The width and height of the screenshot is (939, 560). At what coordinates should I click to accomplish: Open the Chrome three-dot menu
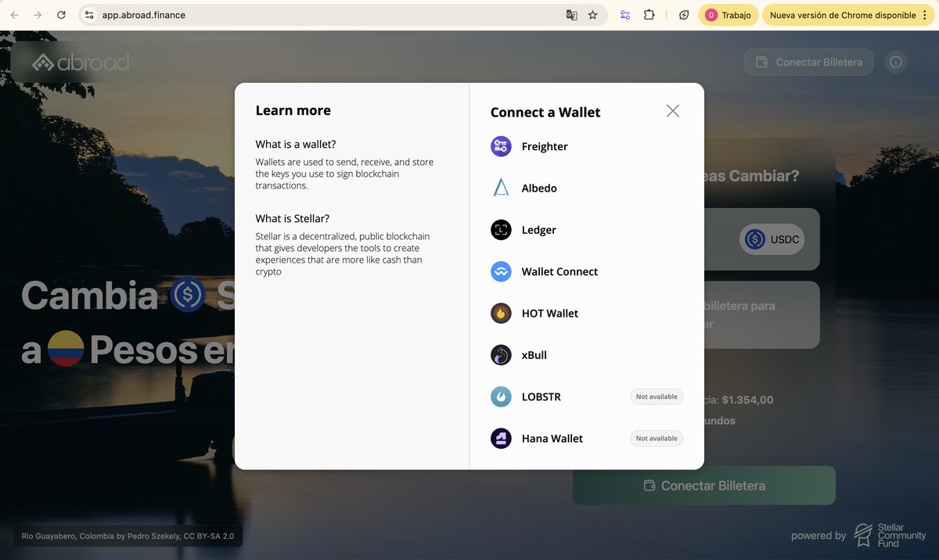pyautogui.click(x=924, y=15)
